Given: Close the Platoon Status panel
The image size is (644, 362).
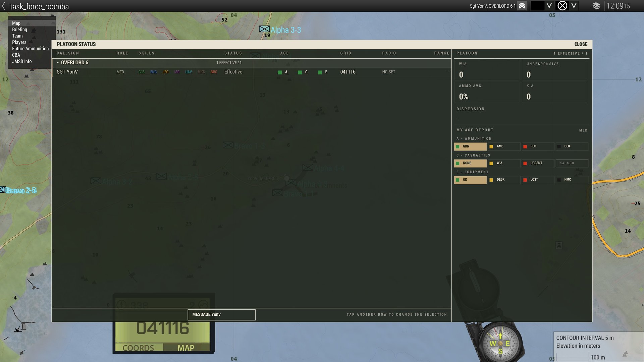Looking at the screenshot, I should point(581,44).
